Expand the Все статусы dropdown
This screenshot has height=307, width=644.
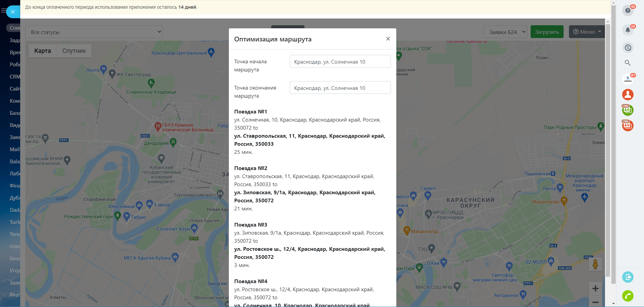click(94, 32)
